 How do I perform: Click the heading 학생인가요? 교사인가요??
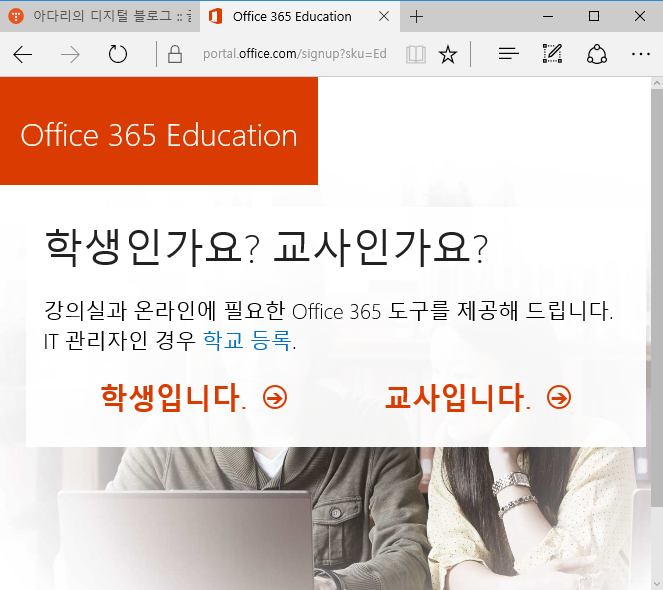[266, 247]
